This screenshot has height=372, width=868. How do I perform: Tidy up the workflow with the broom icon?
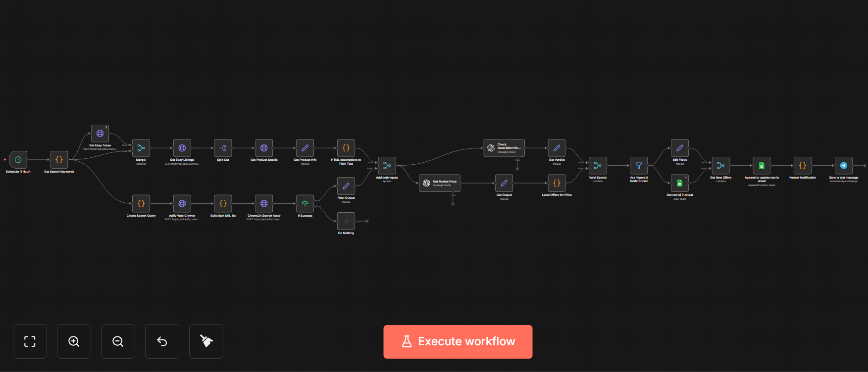206,341
